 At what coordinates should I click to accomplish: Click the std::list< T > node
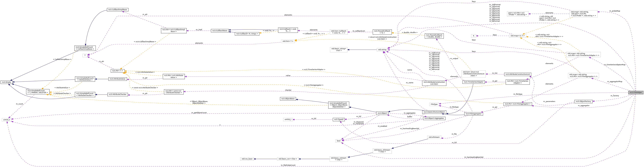[288, 41]
